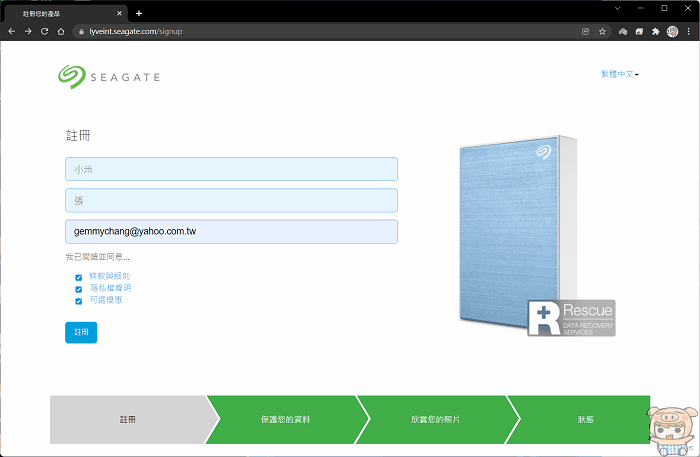Toggle the 條款與細則 checkbox
The height and width of the screenshot is (457, 700).
[x=79, y=278]
